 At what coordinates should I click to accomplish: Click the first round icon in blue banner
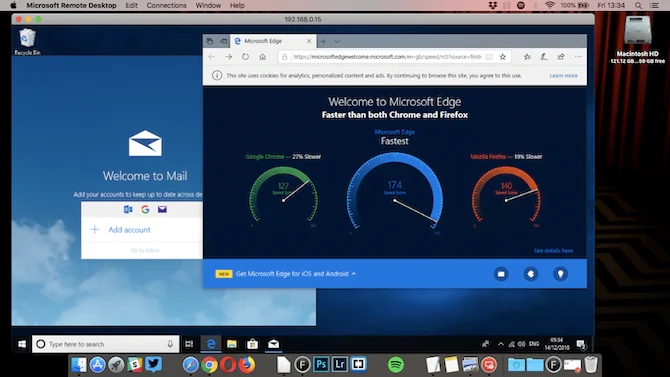(x=501, y=274)
